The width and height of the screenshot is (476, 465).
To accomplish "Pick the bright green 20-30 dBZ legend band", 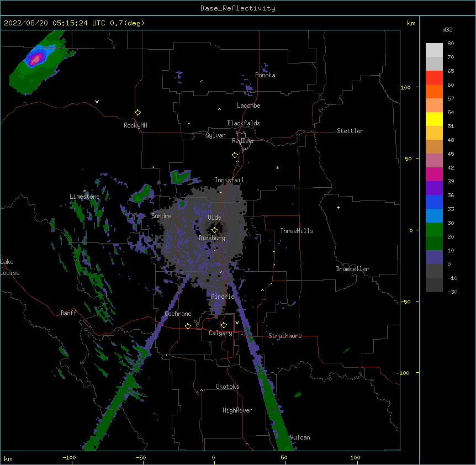I will click(x=434, y=230).
